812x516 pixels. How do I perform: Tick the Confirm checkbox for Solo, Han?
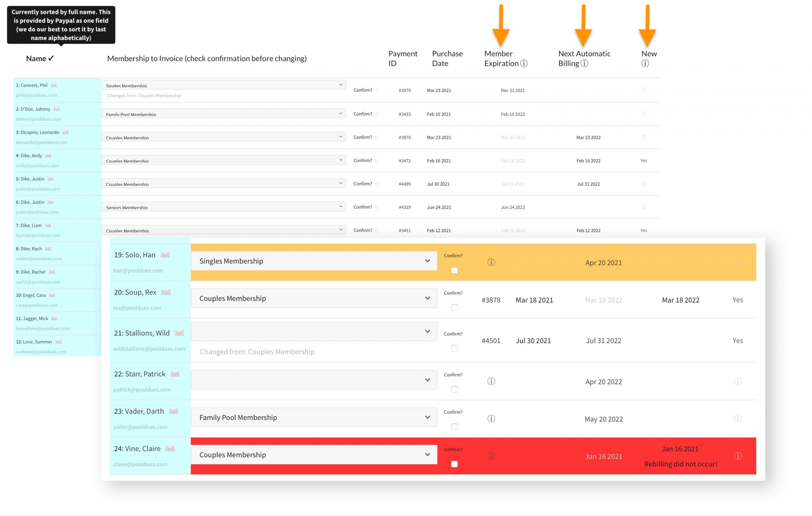point(454,271)
